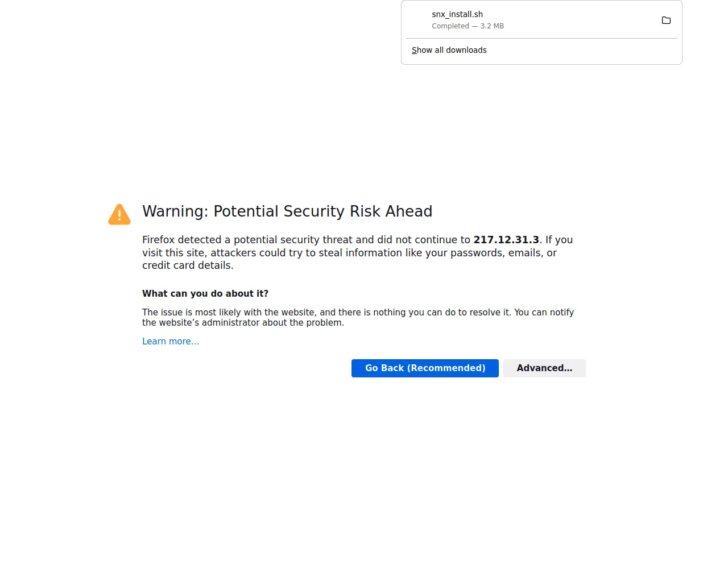Follow the Learn more… link
This screenshot has width=728, height=582.
(x=171, y=342)
